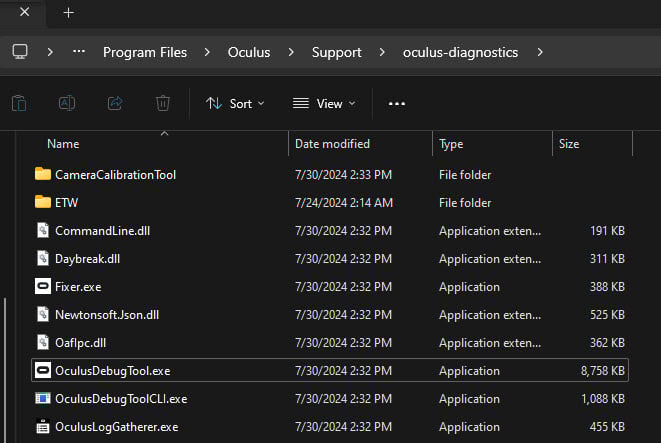
Task: Click the Rename toolbar icon
Action: [67, 103]
